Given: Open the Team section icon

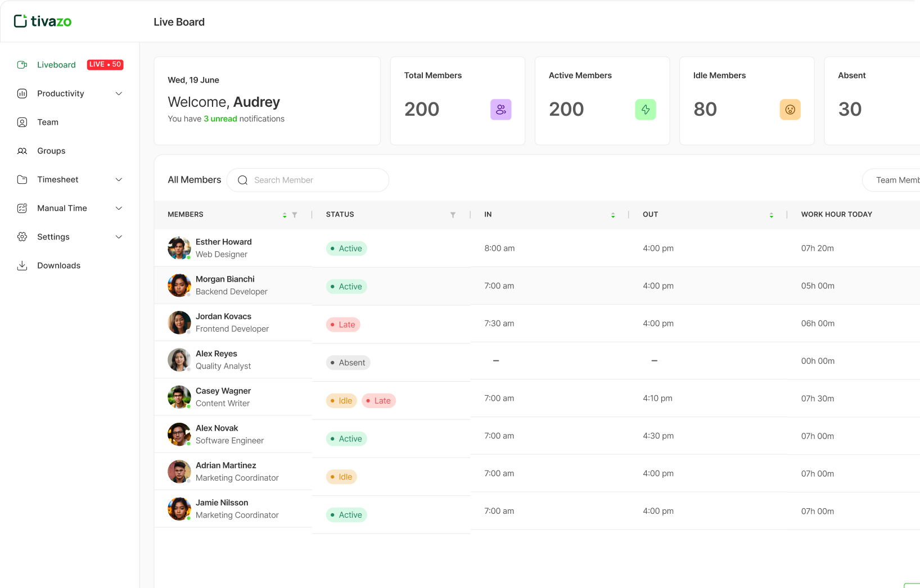Looking at the screenshot, I should pos(22,122).
